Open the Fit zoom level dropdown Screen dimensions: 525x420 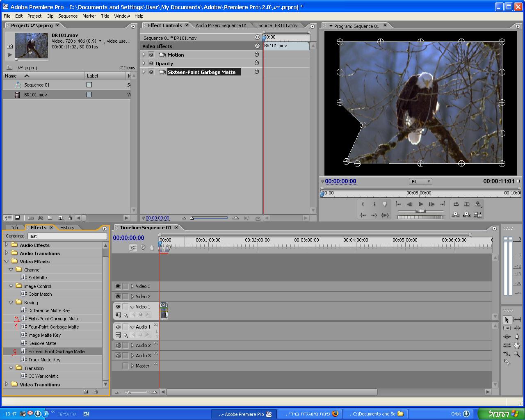420,181
